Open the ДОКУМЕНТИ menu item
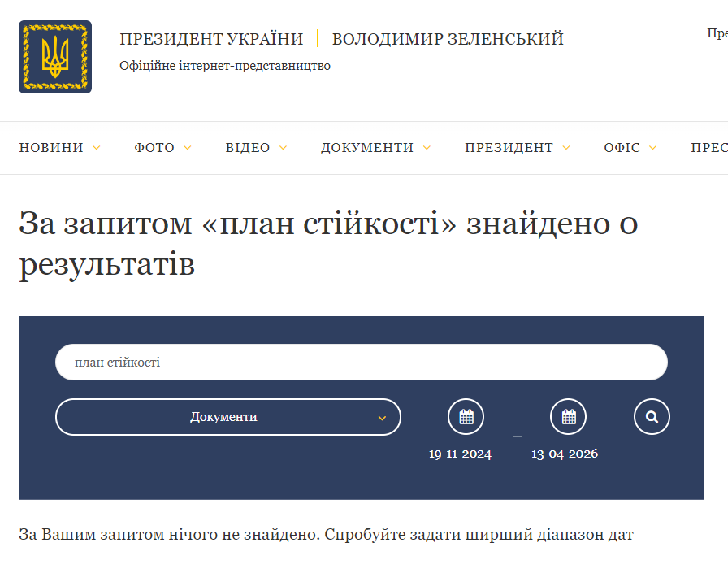The image size is (728, 582). coord(368,148)
